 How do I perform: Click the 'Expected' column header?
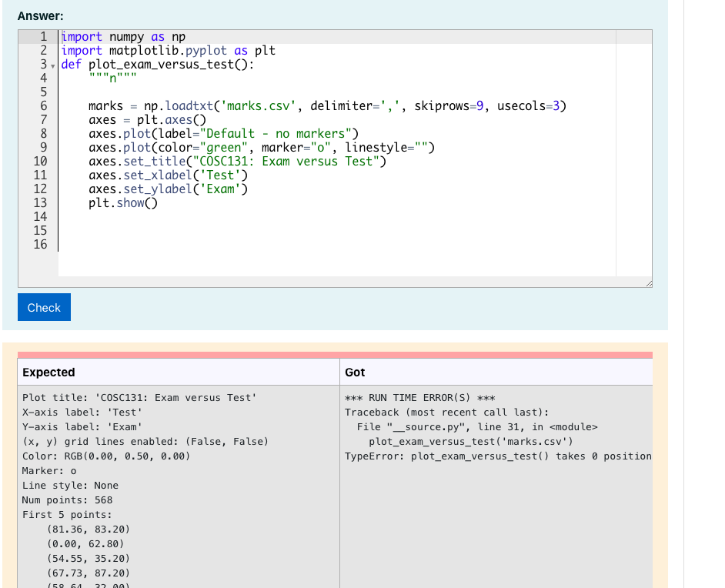point(48,373)
